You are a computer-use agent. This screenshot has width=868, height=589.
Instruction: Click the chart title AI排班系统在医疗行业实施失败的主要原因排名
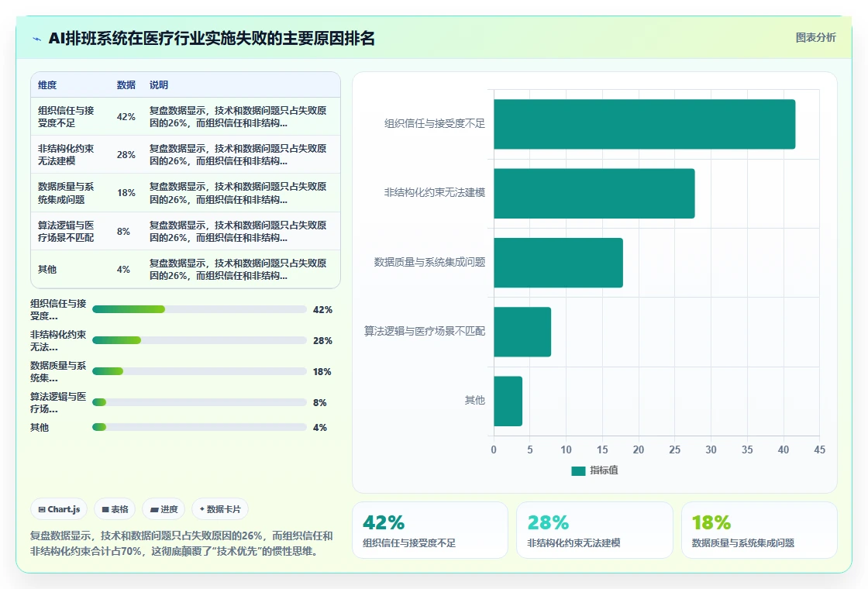coord(212,38)
